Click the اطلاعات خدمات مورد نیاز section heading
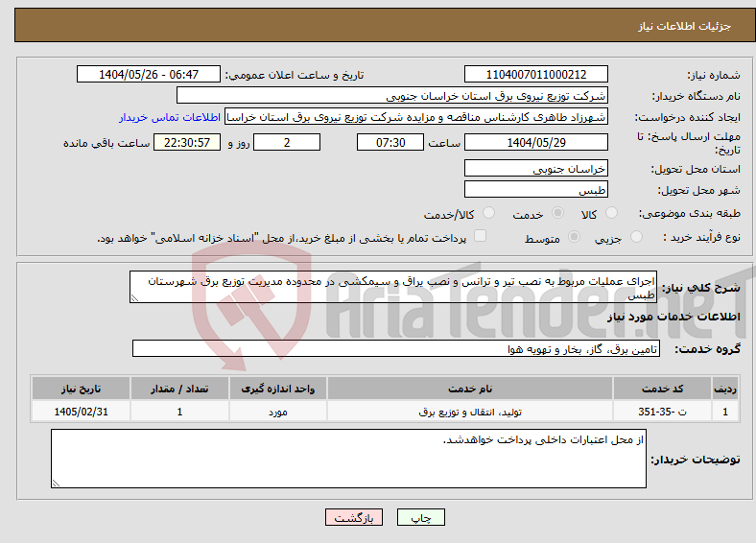 click(x=673, y=317)
